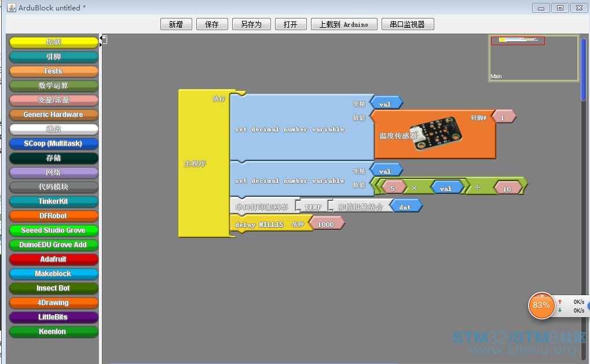Image resolution: width=590 pixels, height=364 pixels.
Task: Click the 上载到 Arduino upload button
Action: click(x=344, y=24)
